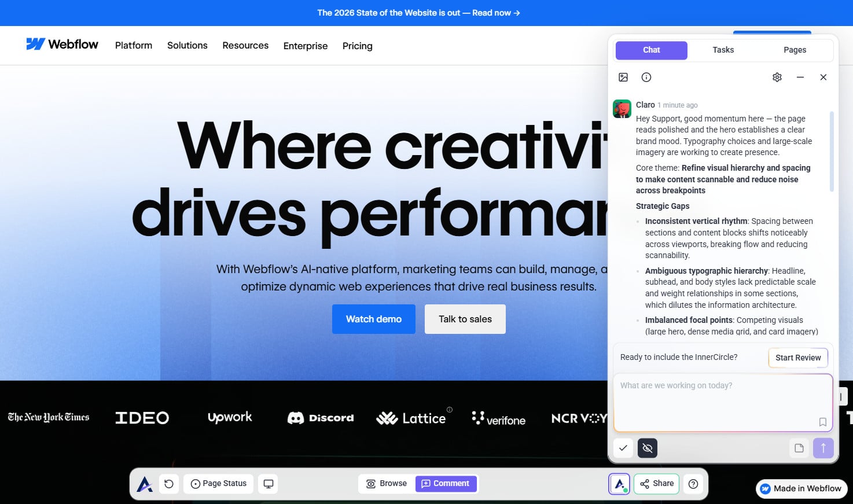Viewport: 853px width, 504px height.
Task: Toggle the checkmark button below the input
Action: pos(623,448)
